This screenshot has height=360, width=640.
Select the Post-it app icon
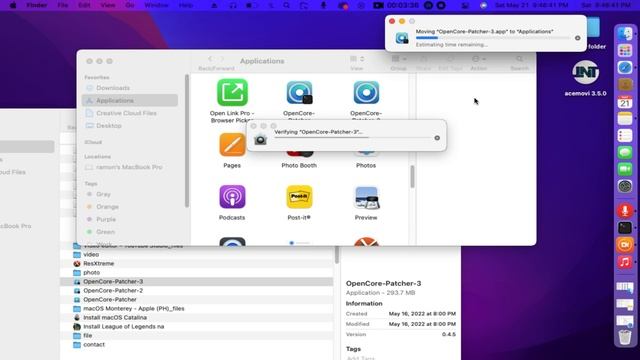tap(299, 197)
